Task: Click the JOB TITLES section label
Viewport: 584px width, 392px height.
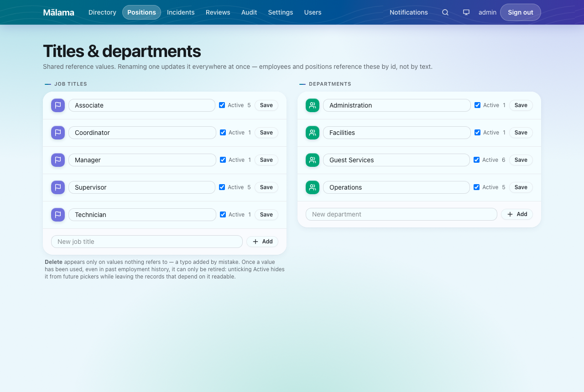Action: [71, 84]
